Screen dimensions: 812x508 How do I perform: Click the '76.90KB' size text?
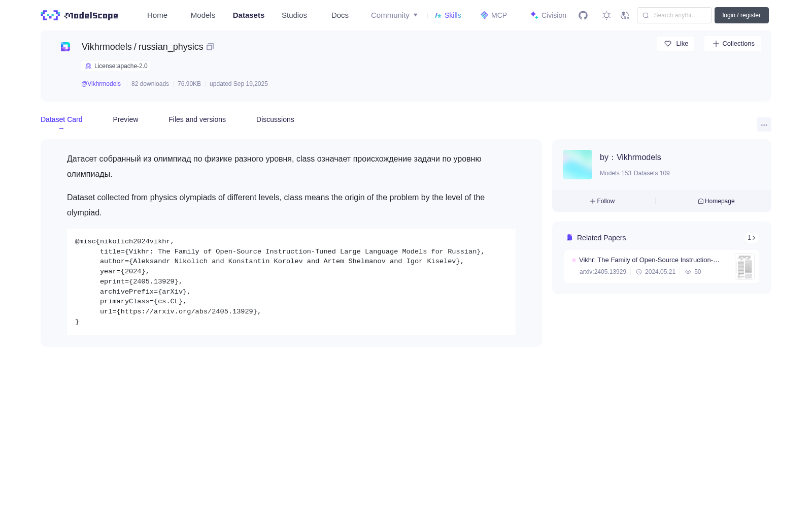coord(189,84)
